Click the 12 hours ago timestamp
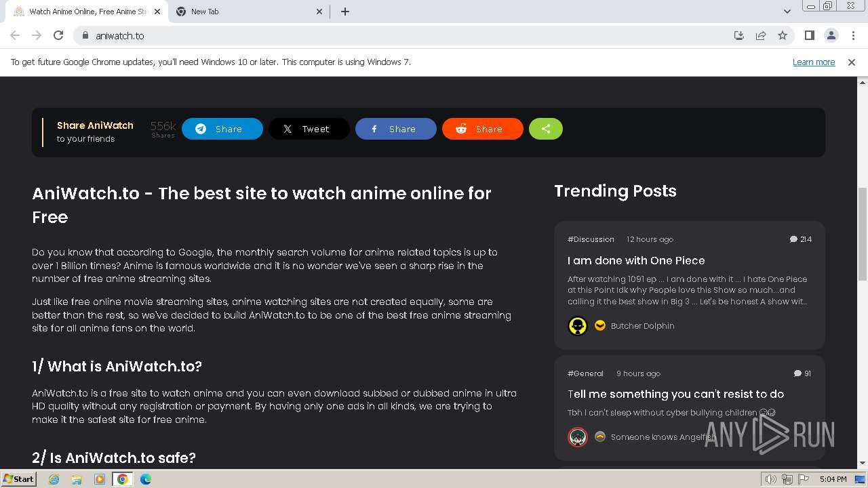 tap(650, 239)
